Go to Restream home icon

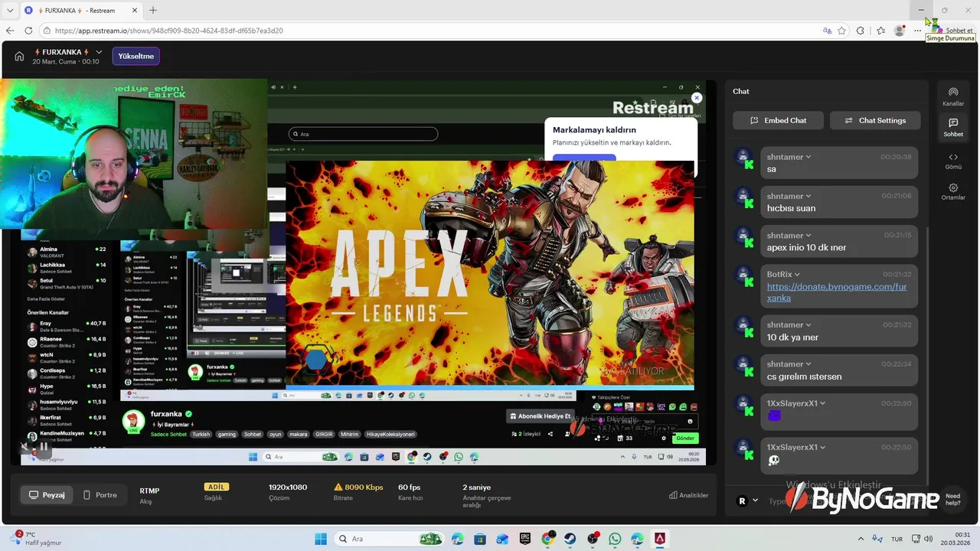pos(19,56)
